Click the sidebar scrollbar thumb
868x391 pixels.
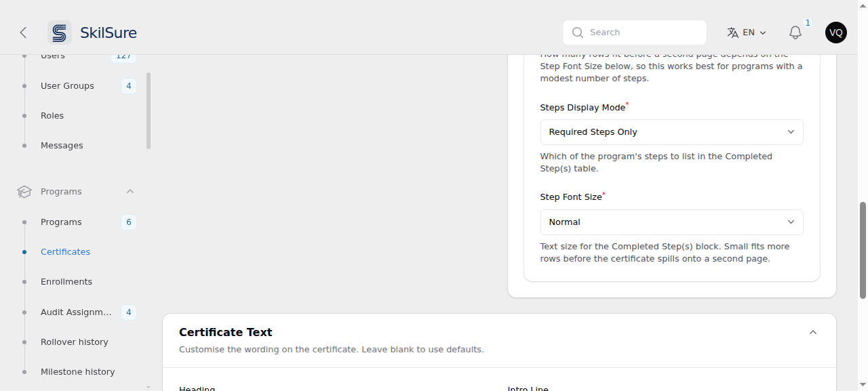click(x=149, y=110)
